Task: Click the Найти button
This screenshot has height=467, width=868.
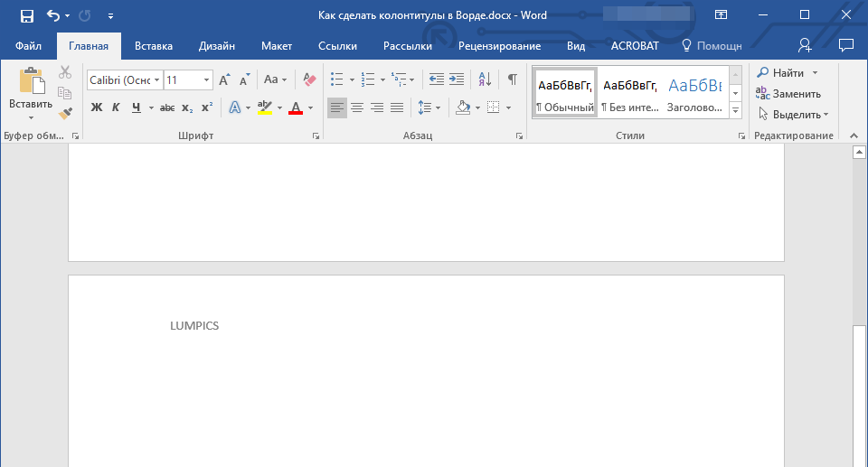Action: (x=781, y=72)
